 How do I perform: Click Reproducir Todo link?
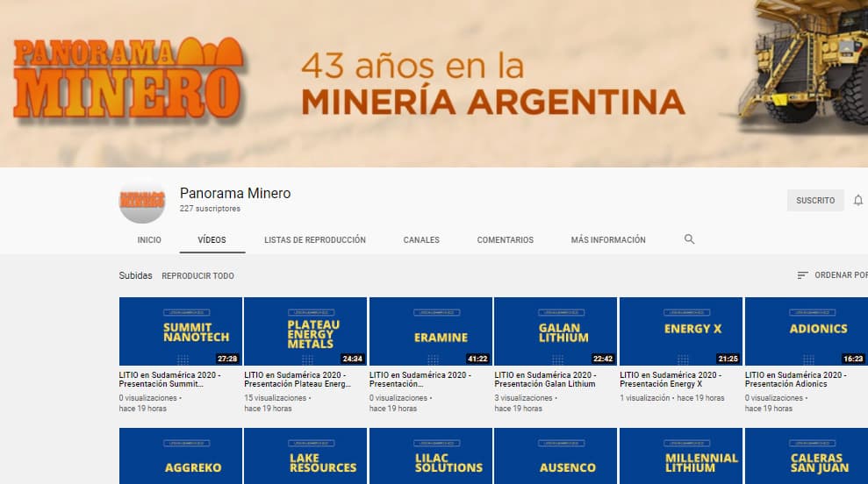click(x=197, y=276)
